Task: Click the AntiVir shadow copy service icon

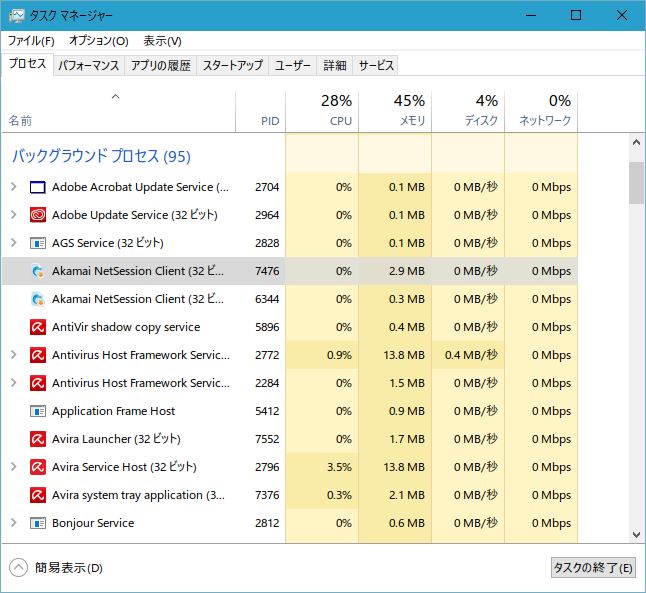Action: pos(37,328)
